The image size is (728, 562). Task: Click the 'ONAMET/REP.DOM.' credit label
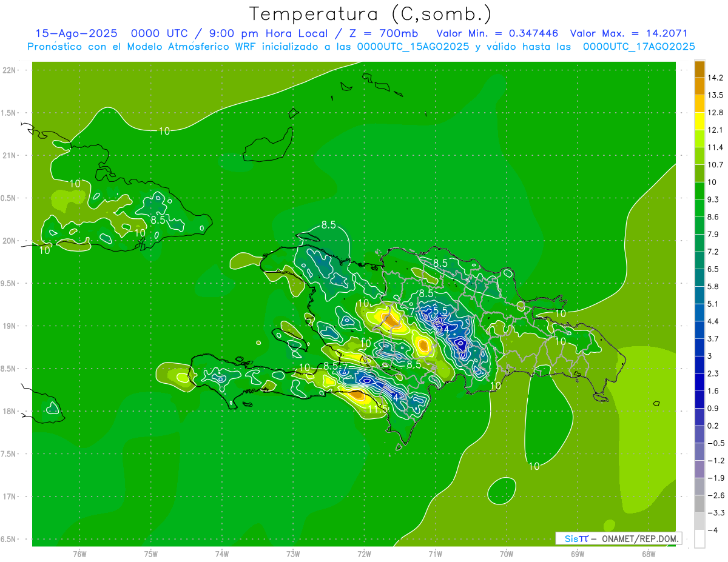639,538
